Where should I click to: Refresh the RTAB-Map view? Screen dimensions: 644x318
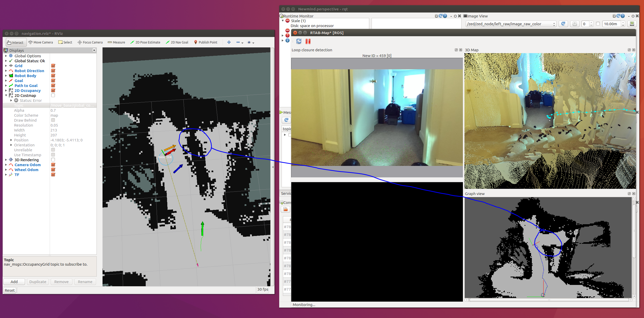299,41
